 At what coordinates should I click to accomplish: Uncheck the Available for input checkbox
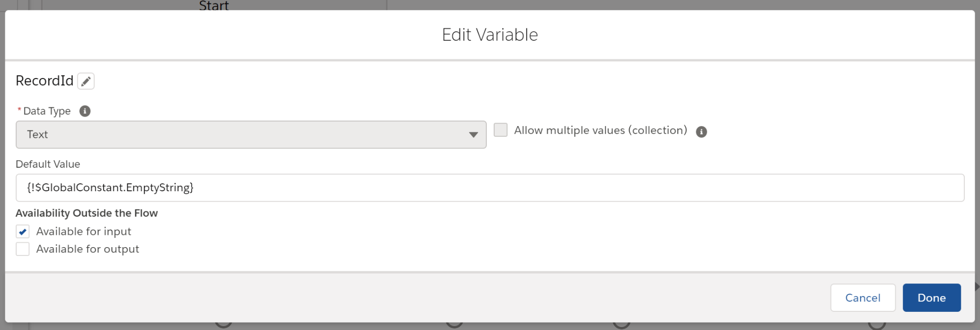(x=23, y=231)
